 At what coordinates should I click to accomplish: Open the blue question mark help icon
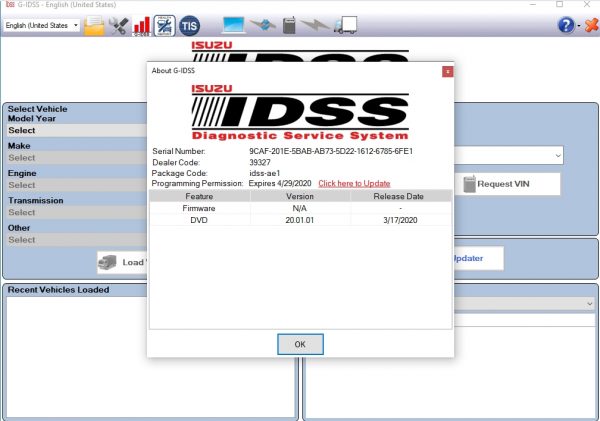click(x=566, y=26)
